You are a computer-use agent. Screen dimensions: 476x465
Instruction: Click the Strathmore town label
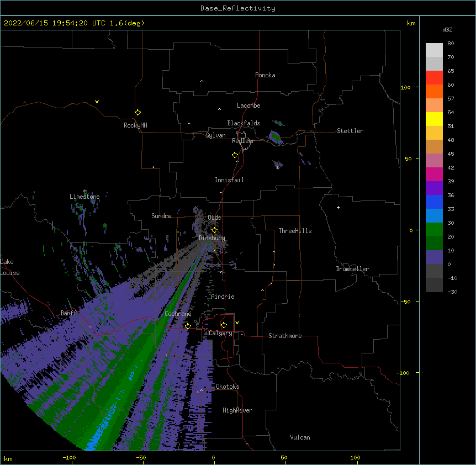tap(285, 336)
